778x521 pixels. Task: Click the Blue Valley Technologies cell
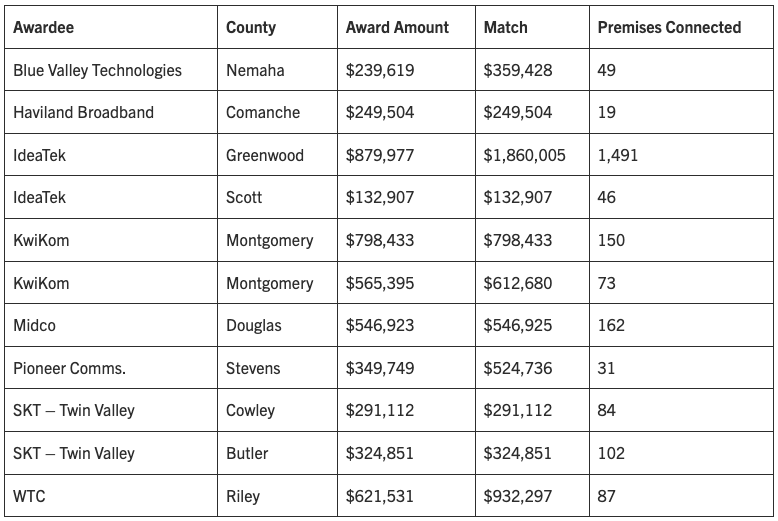point(98,71)
